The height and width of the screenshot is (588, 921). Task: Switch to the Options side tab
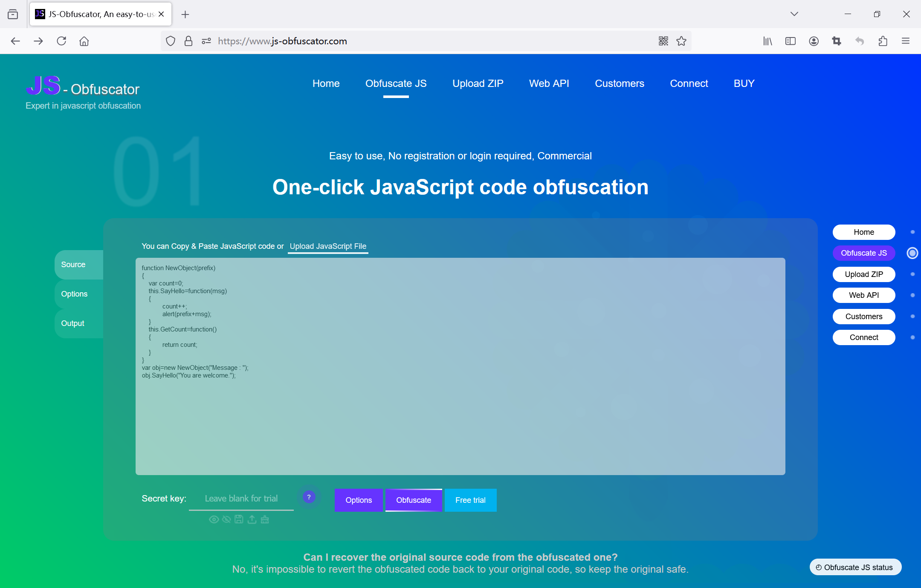coord(79,294)
